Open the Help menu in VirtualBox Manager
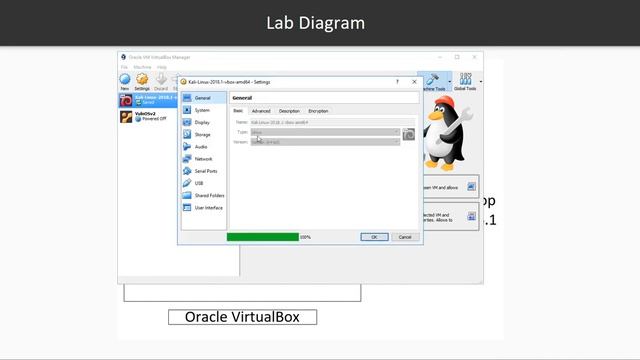 [162, 67]
